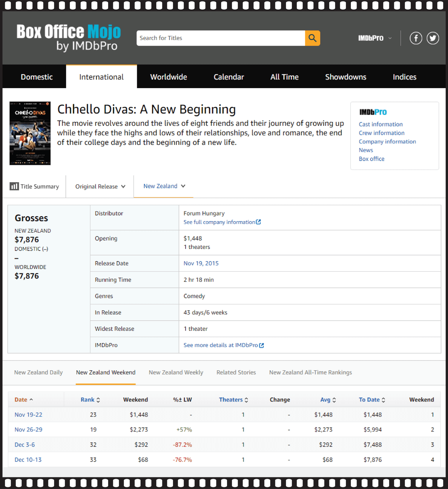The width and height of the screenshot is (448, 489).
Task: Open the Crew information link
Action: tap(381, 133)
